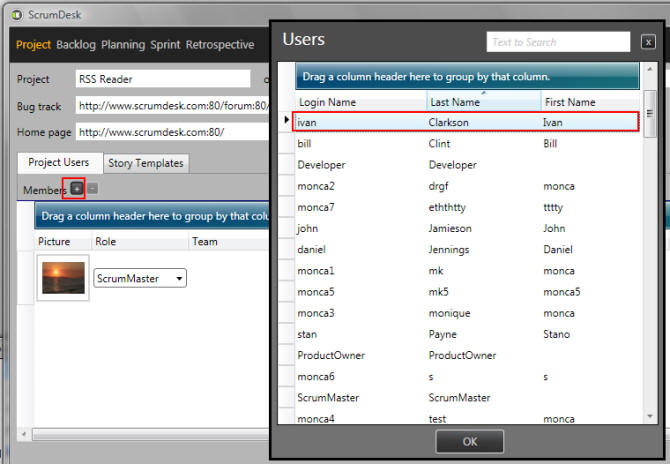This screenshot has width=670, height=464.
Task: Click the Users list vertical scrollbar thumb
Action: click(650, 114)
